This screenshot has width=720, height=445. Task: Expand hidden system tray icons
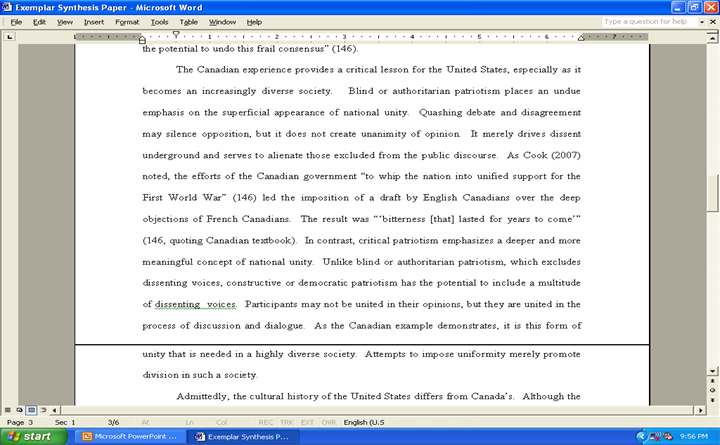click(x=642, y=436)
